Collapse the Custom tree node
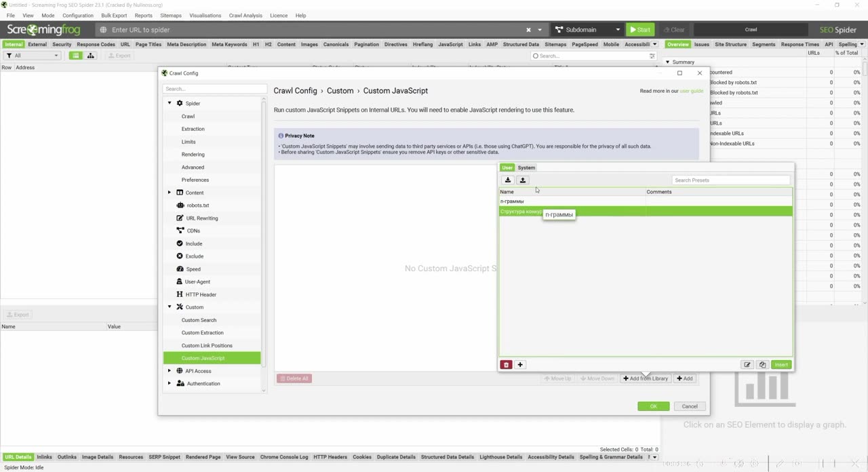Viewport: 868px width, 472px height. click(170, 307)
